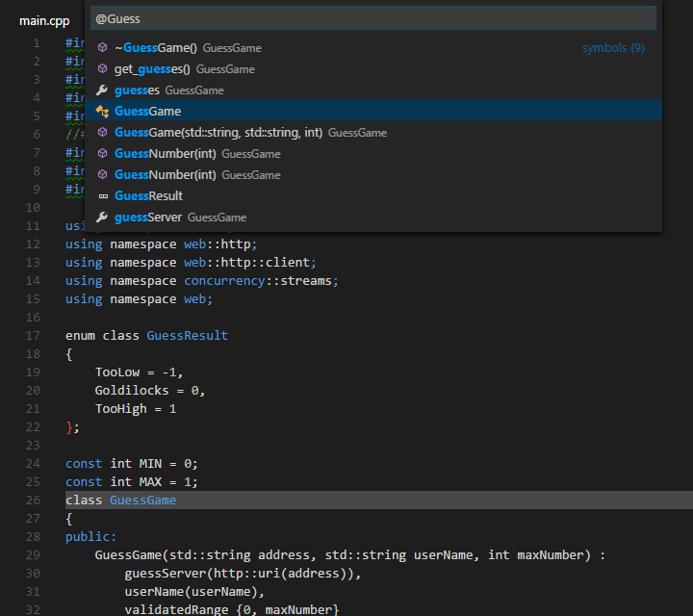Screen dimensions: 693x616
Task: Click the first GuessNumber(int) method icon
Action: click(103, 154)
